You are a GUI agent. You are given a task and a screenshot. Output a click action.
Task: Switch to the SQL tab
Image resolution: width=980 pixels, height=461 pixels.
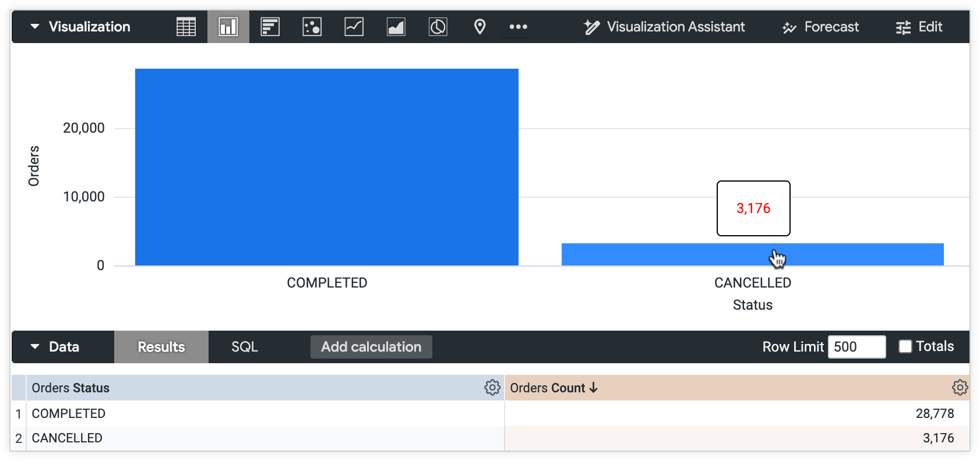point(245,346)
